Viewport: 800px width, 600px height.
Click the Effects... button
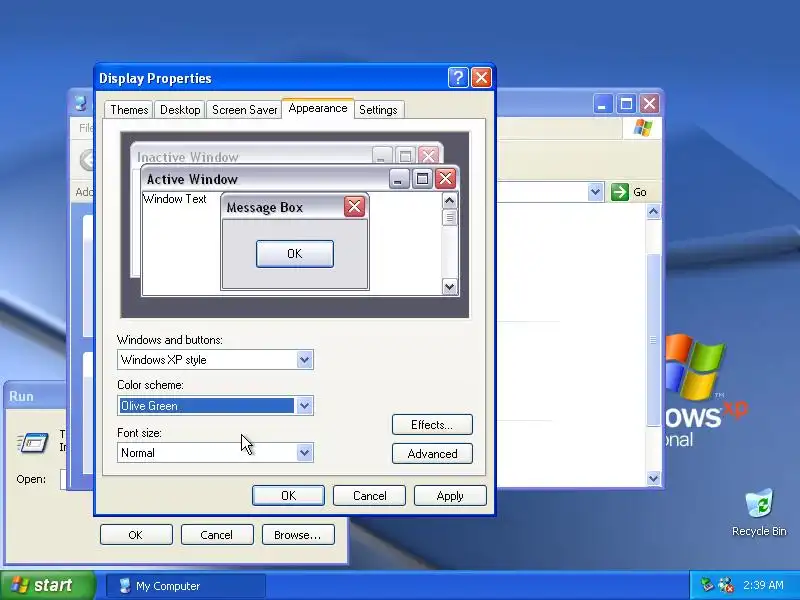pos(432,424)
